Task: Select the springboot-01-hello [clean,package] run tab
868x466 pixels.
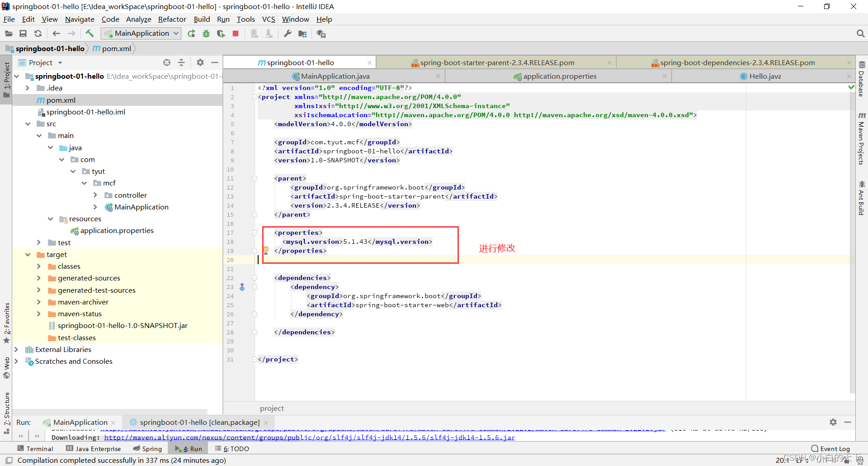Action: click(x=199, y=422)
